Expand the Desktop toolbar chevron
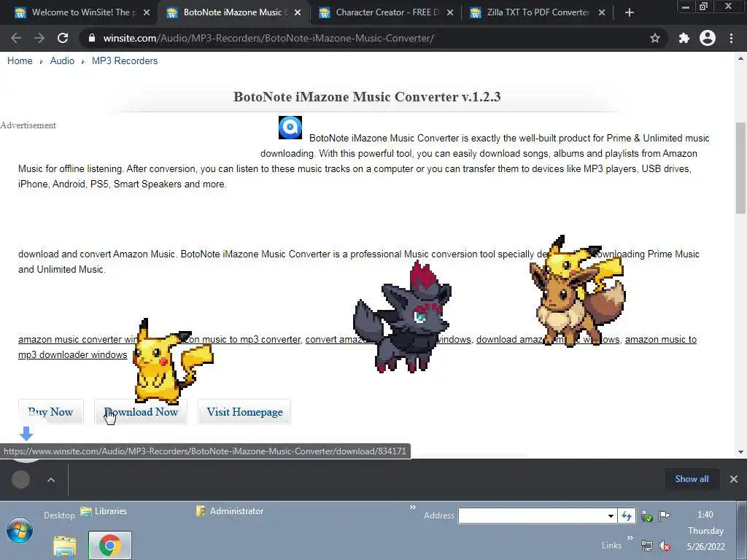This screenshot has width=747, height=560. pos(413,507)
